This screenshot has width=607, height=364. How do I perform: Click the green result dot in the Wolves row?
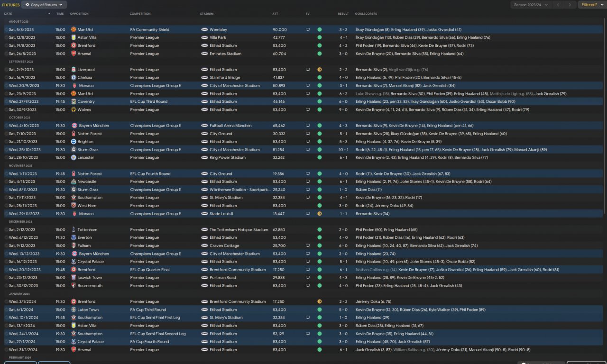320,109
